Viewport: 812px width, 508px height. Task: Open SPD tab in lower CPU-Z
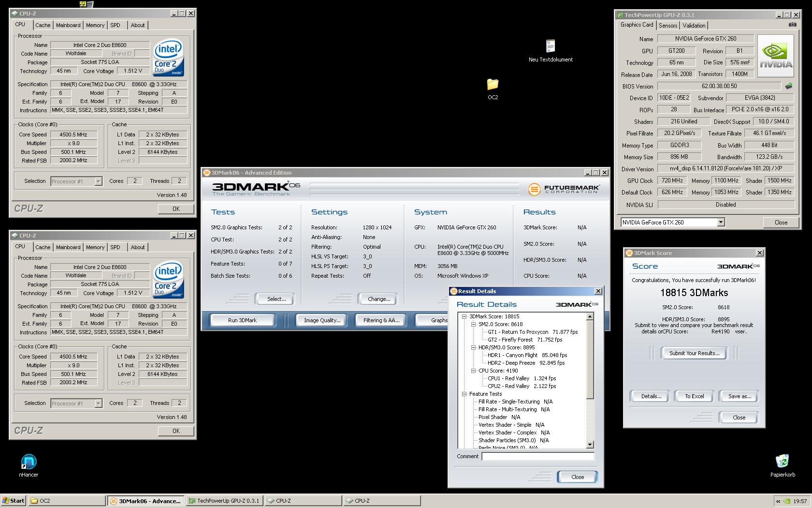click(x=115, y=247)
